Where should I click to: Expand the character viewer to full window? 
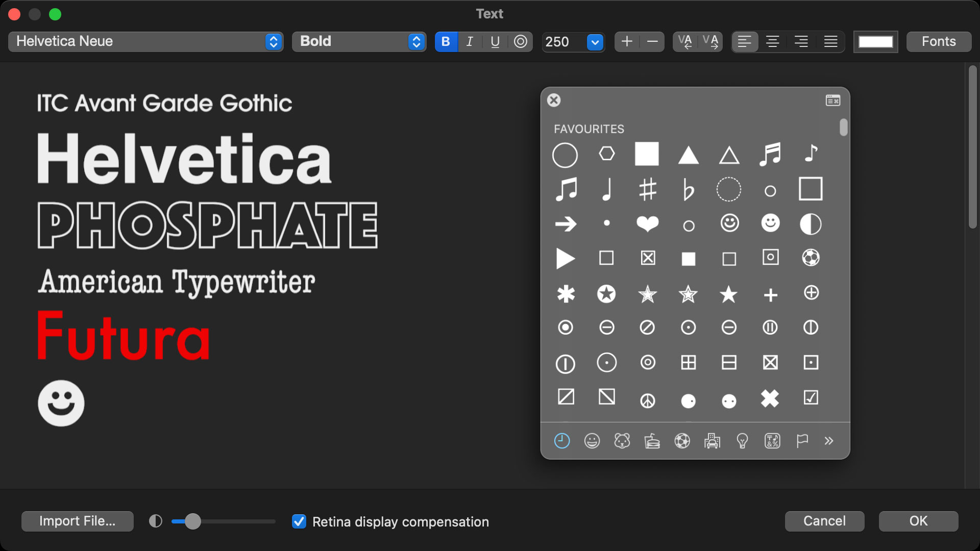coord(833,101)
